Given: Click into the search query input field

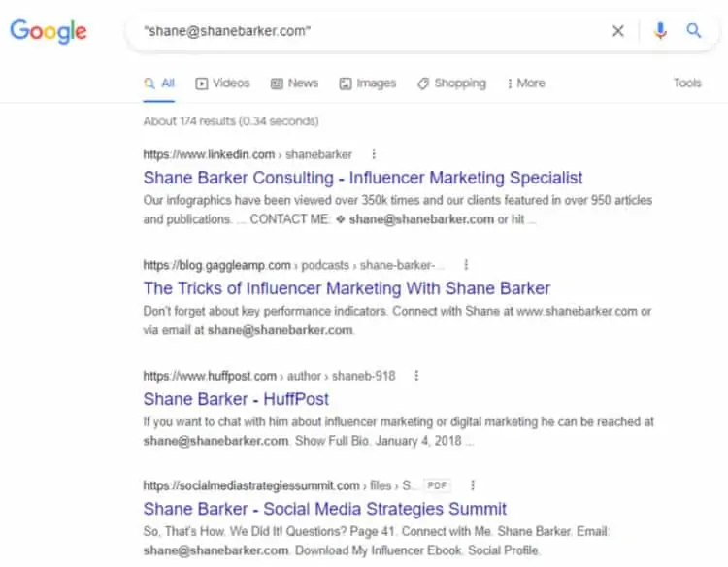Looking at the screenshot, I should 369,31.
